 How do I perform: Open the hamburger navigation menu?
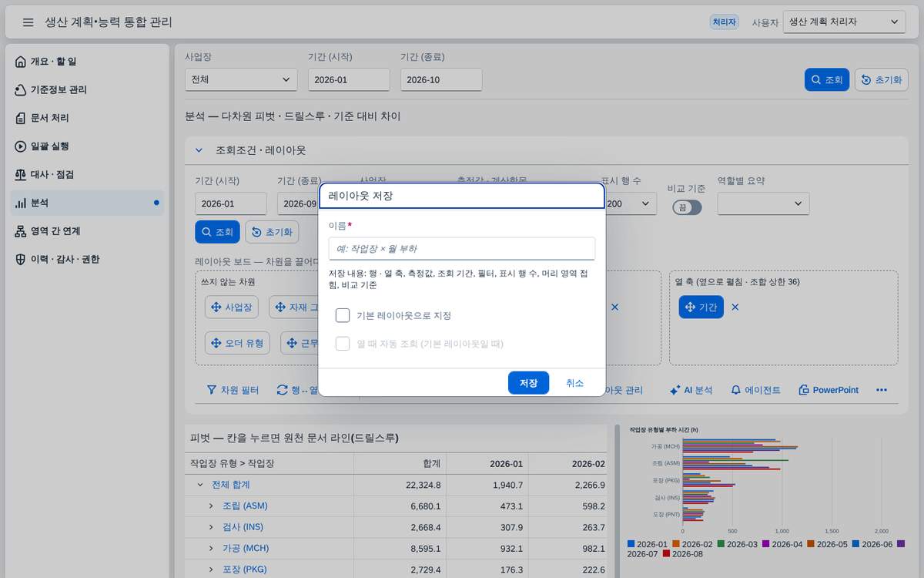point(28,22)
